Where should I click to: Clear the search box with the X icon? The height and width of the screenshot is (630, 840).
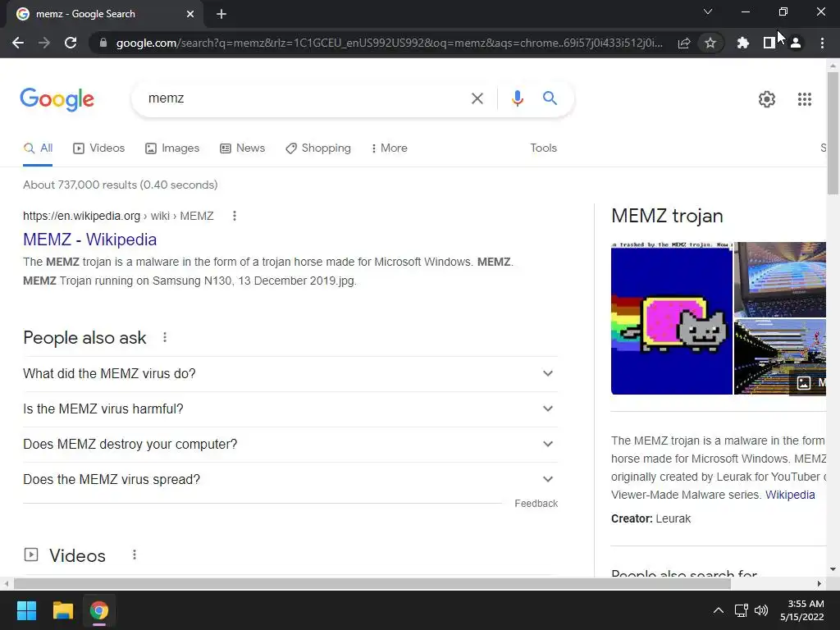pyautogui.click(x=477, y=98)
